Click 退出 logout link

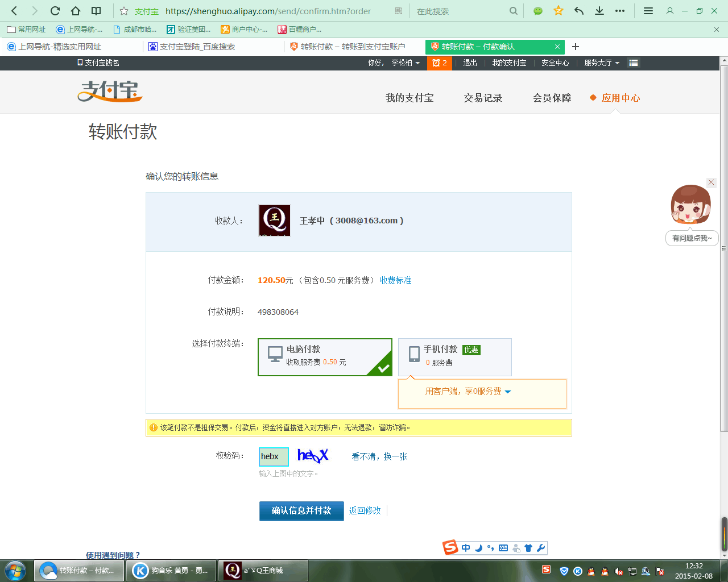coord(470,63)
